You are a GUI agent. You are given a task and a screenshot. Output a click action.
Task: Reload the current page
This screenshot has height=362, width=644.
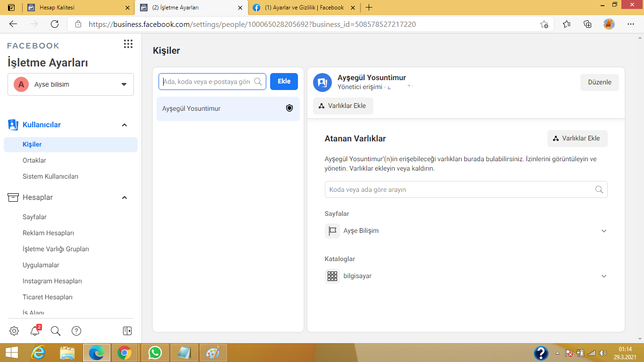[55, 24]
